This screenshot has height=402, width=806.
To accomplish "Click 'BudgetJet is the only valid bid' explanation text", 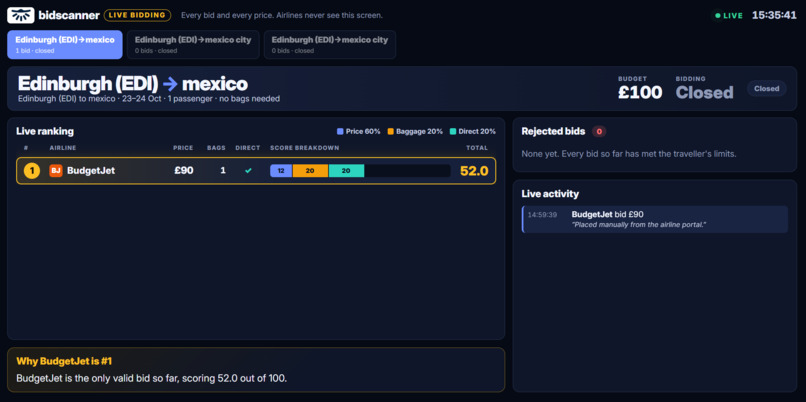I will [x=152, y=378].
